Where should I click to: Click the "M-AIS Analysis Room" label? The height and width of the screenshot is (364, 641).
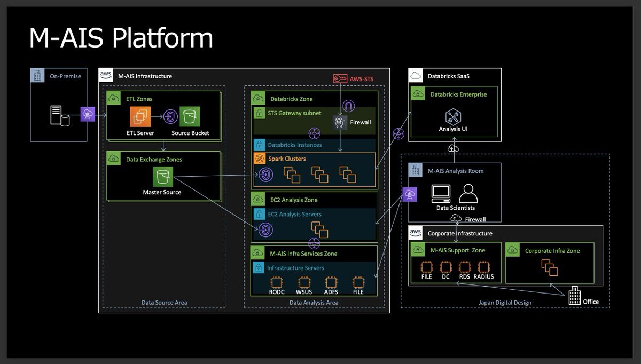point(456,171)
